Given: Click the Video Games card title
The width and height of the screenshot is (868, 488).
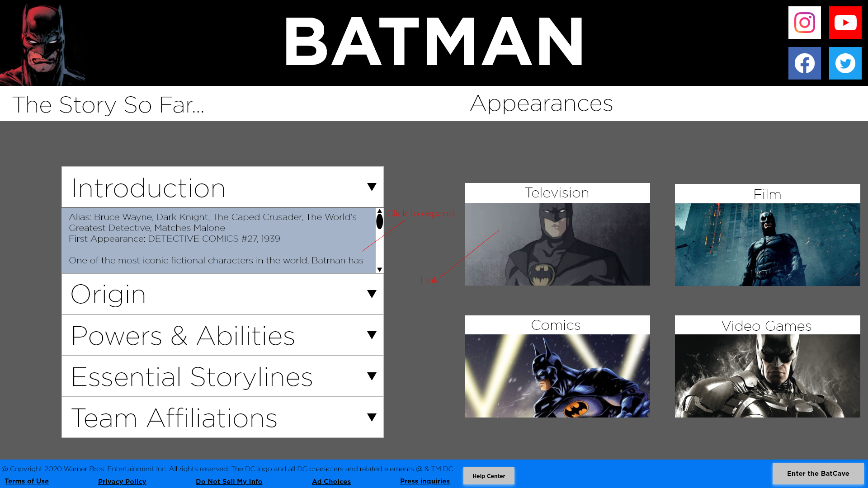Looking at the screenshot, I should (x=767, y=326).
